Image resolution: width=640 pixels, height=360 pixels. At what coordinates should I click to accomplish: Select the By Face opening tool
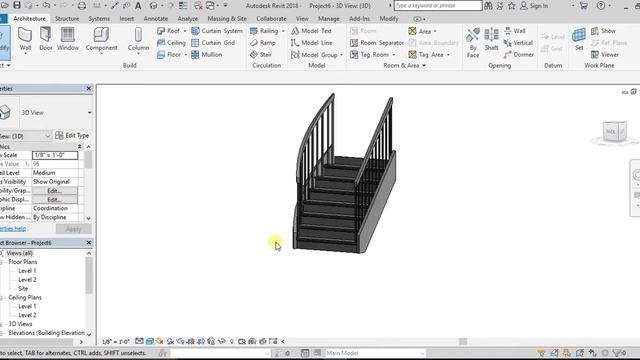473,42
